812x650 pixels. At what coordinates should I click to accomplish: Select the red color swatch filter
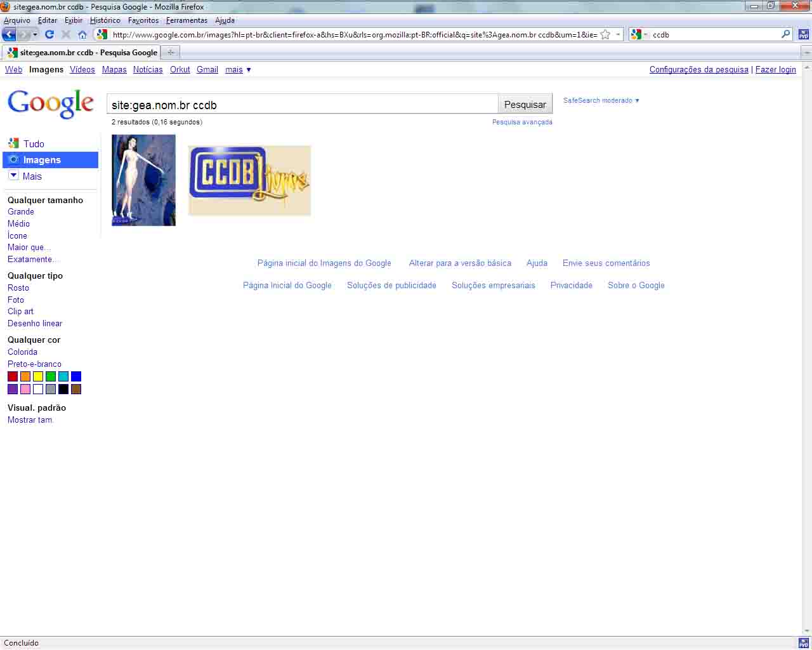(13, 376)
